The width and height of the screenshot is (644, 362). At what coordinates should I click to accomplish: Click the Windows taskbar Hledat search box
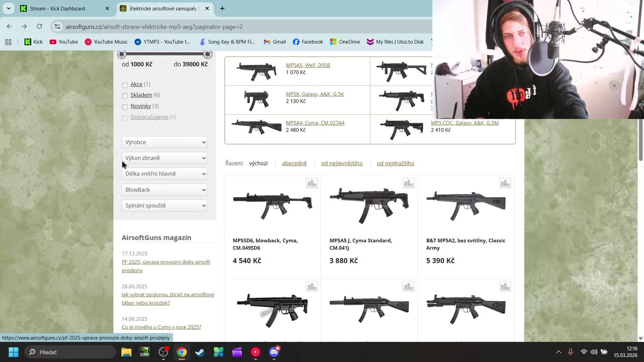(x=63, y=352)
